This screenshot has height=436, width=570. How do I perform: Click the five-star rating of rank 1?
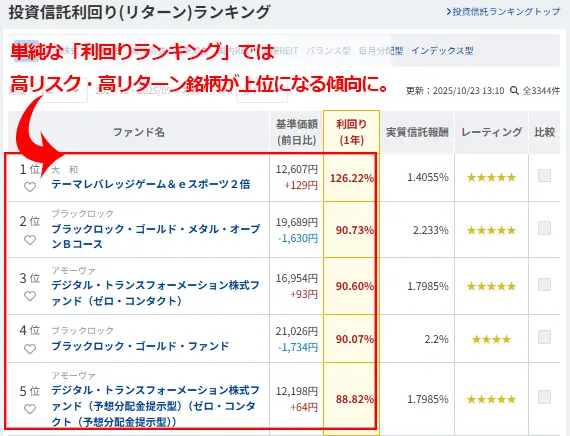click(491, 177)
